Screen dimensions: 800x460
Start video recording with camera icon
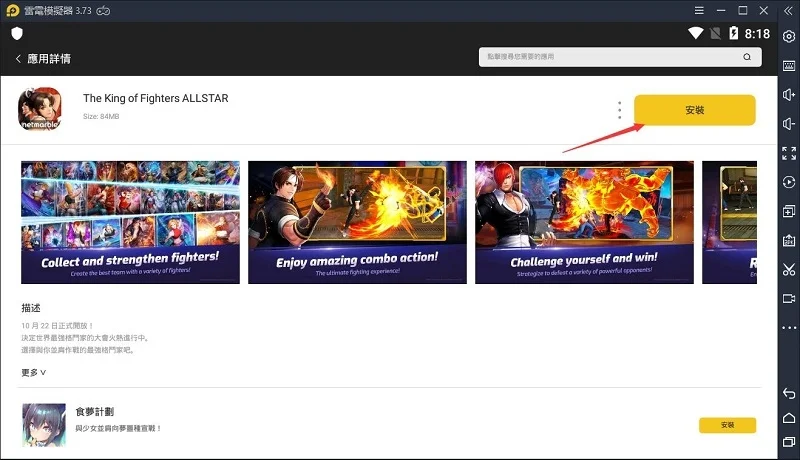coord(789,298)
